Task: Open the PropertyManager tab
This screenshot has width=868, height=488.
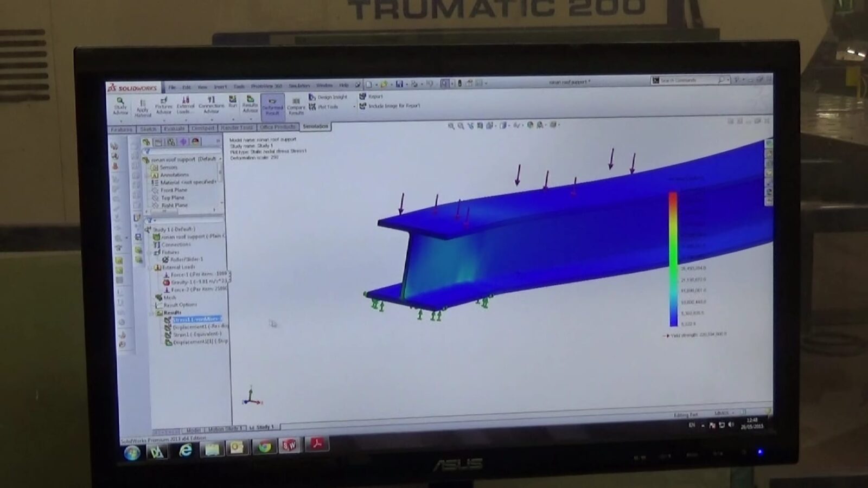Action: click(158, 142)
